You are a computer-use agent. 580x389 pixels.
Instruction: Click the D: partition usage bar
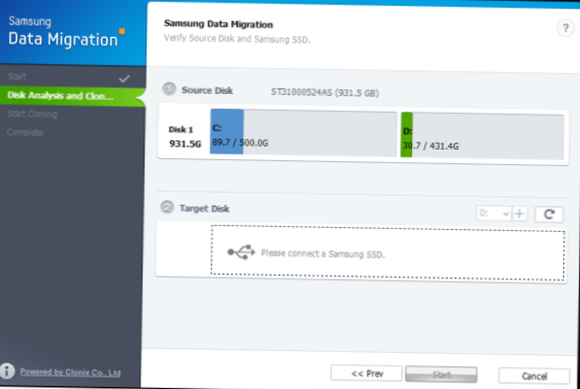pyautogui.click(x=482, y=136)
